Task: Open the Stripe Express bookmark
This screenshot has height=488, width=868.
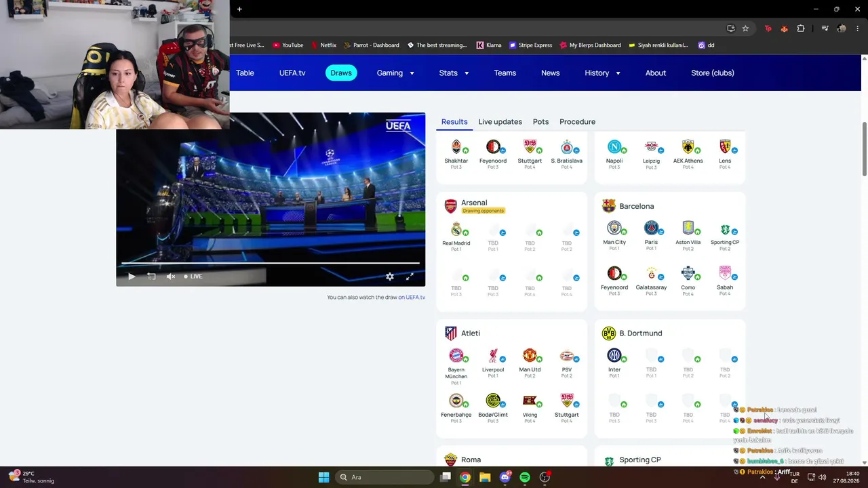Action: (x=530, y=45)
